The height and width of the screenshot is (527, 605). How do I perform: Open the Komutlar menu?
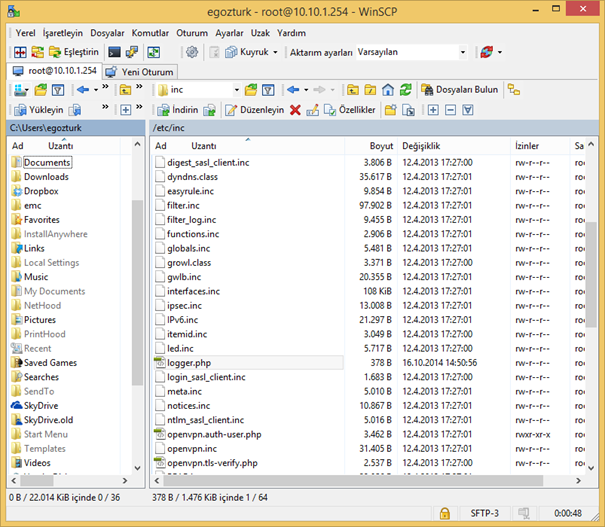pyautogui.click(x=150, y=33)
